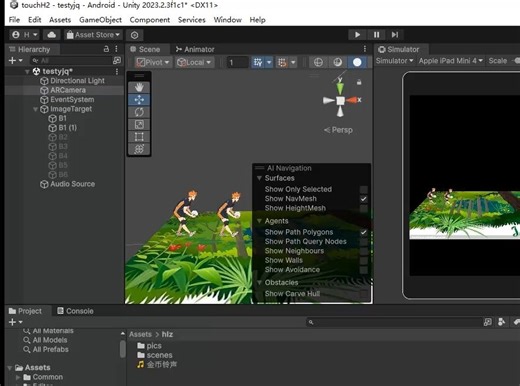Open the account H dropdown
The width and height of the screenshot is (520, 386).
pyautogui.click(x=25, y=35)
